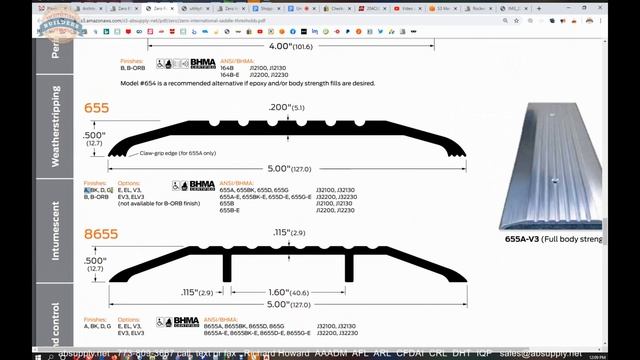Open the Google Analytics bookmark icon
The image size is (640, 360).
coord(391,31)
